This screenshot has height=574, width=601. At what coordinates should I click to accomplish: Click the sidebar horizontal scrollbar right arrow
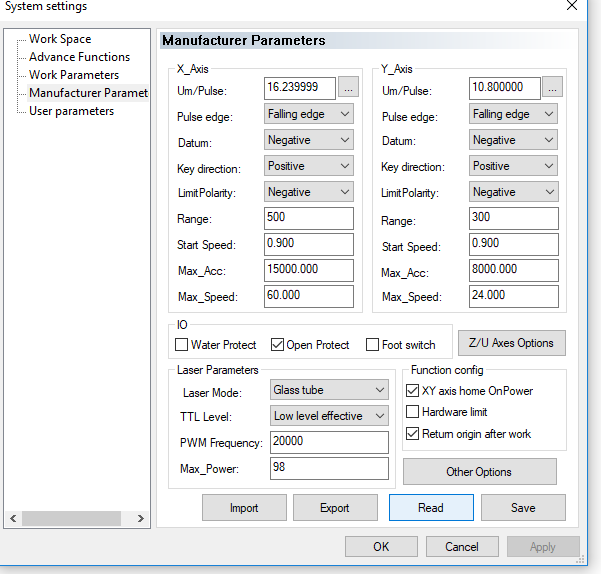(x=141, y=518)
